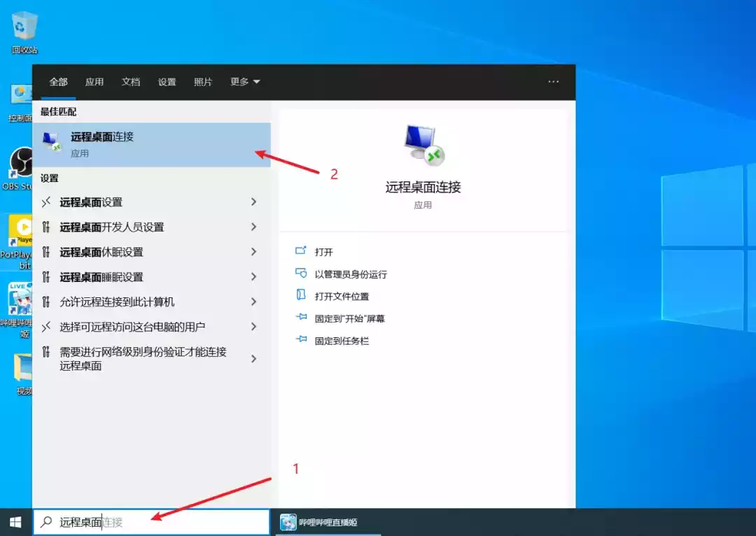Click the PotPlayer desktop shortcut

pyautogui.click(x=18, y=242)
